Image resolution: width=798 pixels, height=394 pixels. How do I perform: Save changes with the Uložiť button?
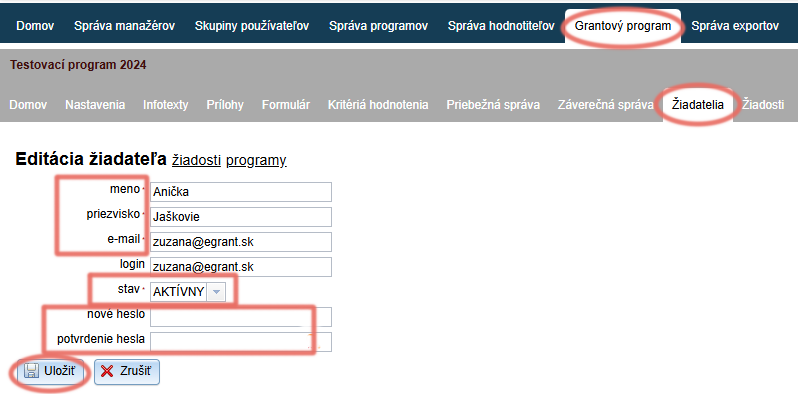[x=50, y=372]
